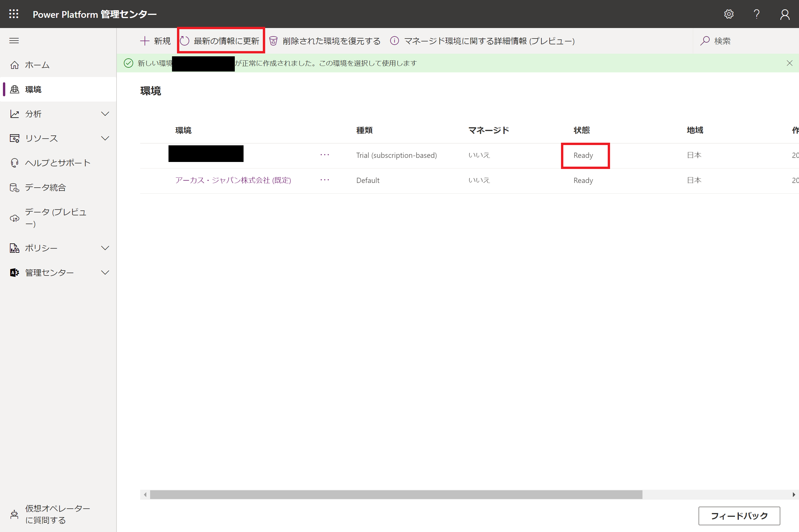799x532 pixels.
Task: Click いいえ in the Trial row
Action: point(479,155)
